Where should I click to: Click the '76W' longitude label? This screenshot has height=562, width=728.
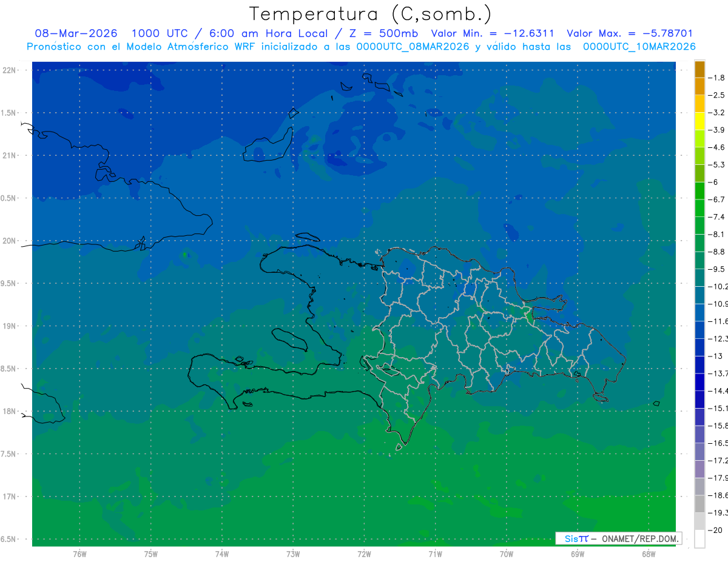[79, 554]
